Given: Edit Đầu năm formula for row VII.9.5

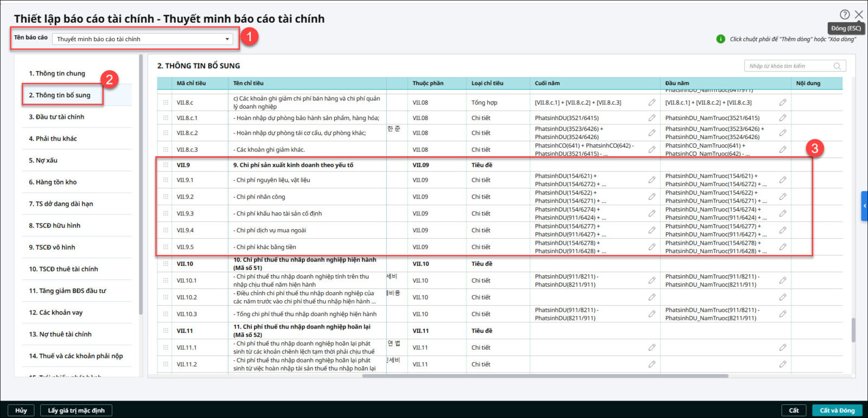Looking at the screenshot, I should click(x=783, y=247).
